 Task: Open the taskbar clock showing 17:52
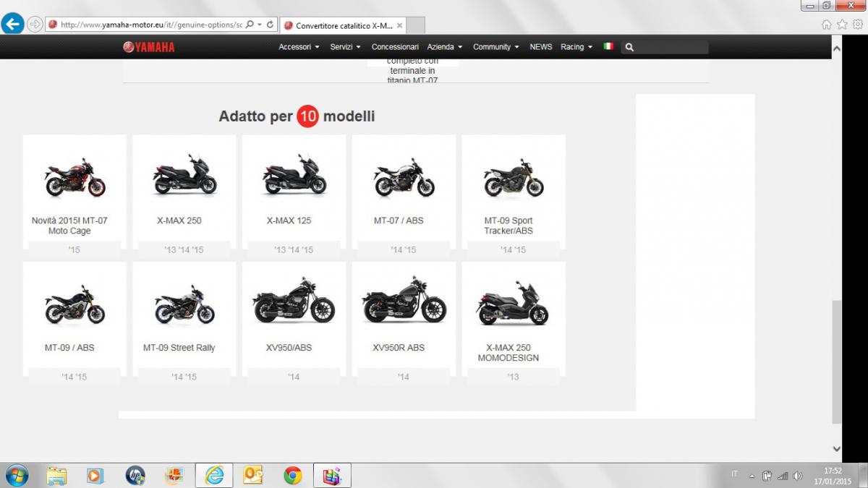tap(833, 475)
